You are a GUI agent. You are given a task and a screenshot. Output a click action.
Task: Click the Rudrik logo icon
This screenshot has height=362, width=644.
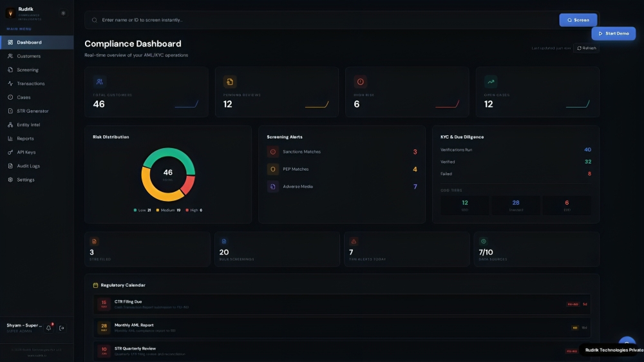coord(11,13)
